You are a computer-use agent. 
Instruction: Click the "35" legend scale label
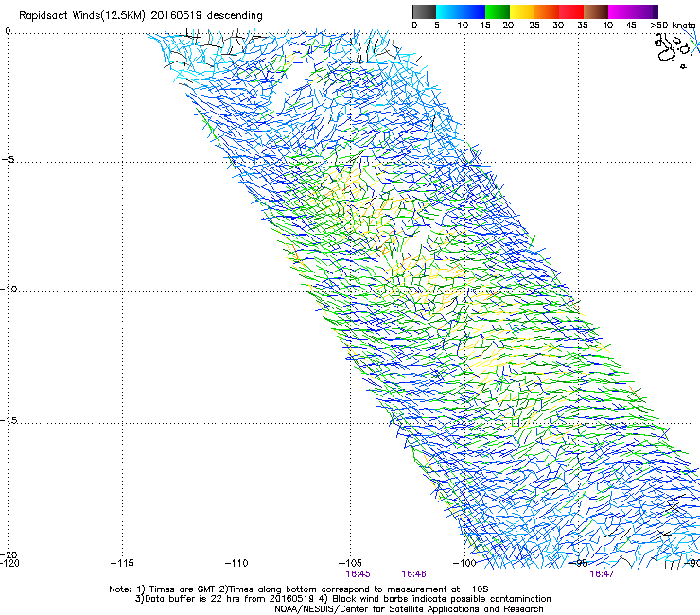point(583,26)
